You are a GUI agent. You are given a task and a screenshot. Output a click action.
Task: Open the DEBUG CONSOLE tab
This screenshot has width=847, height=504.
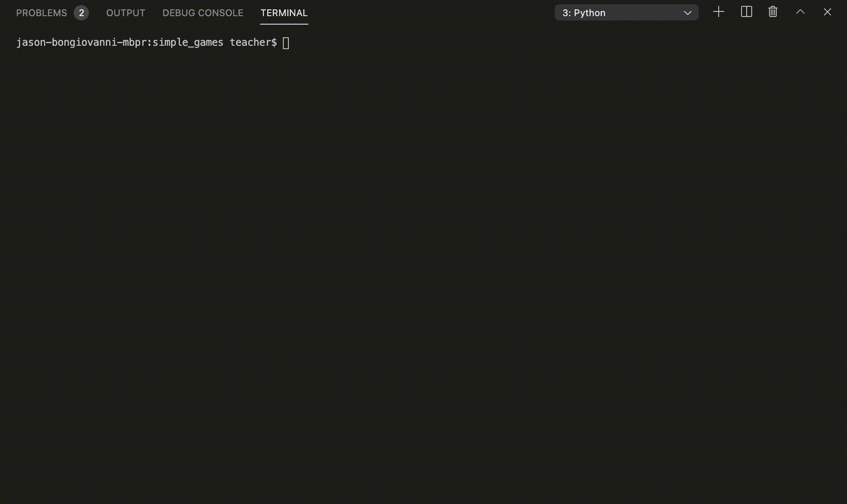(x=202, y=12)
